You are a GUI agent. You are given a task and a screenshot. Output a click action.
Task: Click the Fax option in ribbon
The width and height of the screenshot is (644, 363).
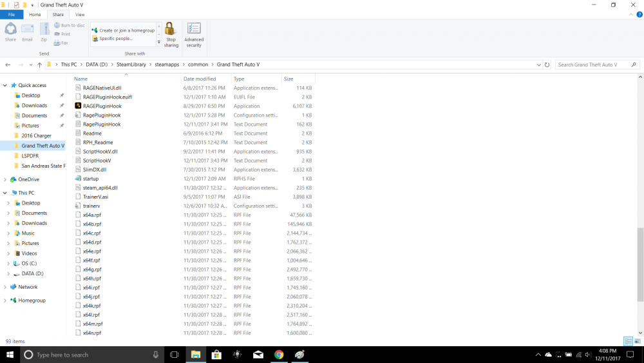point(61,43)
